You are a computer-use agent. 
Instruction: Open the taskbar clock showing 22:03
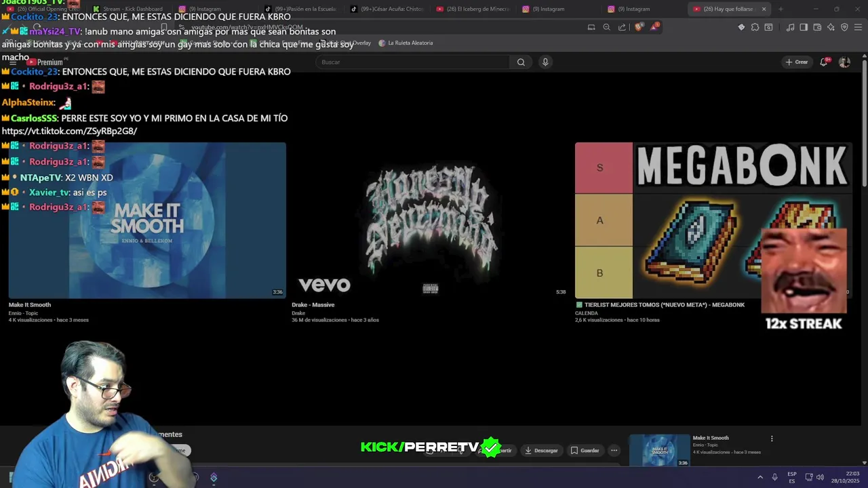coord(846,477)
